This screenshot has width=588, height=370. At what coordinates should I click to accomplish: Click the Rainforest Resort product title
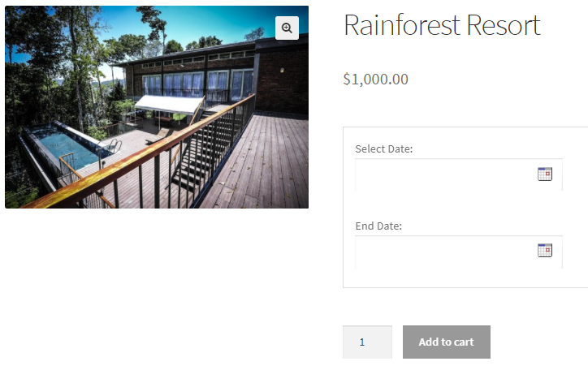pos(442,26)
